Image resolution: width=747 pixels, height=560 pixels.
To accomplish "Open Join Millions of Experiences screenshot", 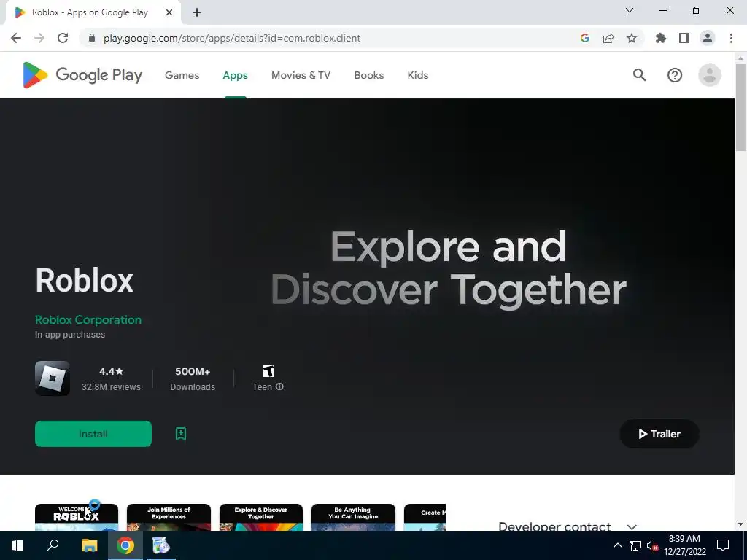I will [x=169, y=517].
